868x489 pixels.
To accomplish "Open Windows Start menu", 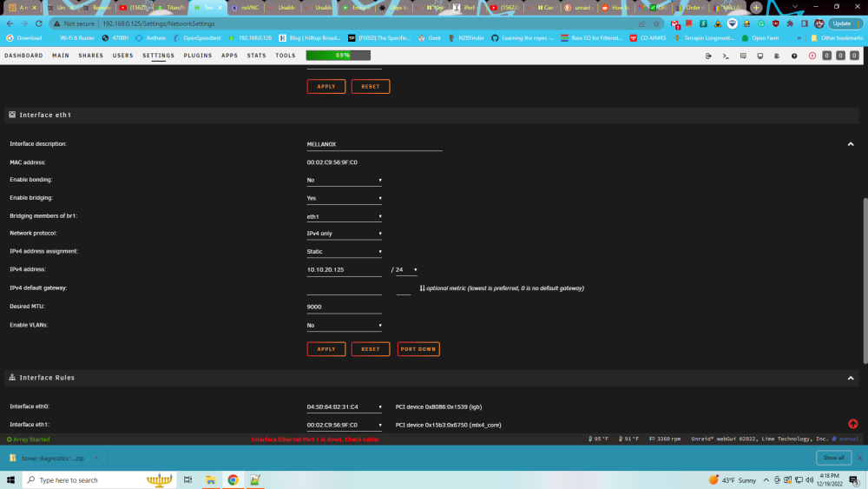I will click(10, 480).
